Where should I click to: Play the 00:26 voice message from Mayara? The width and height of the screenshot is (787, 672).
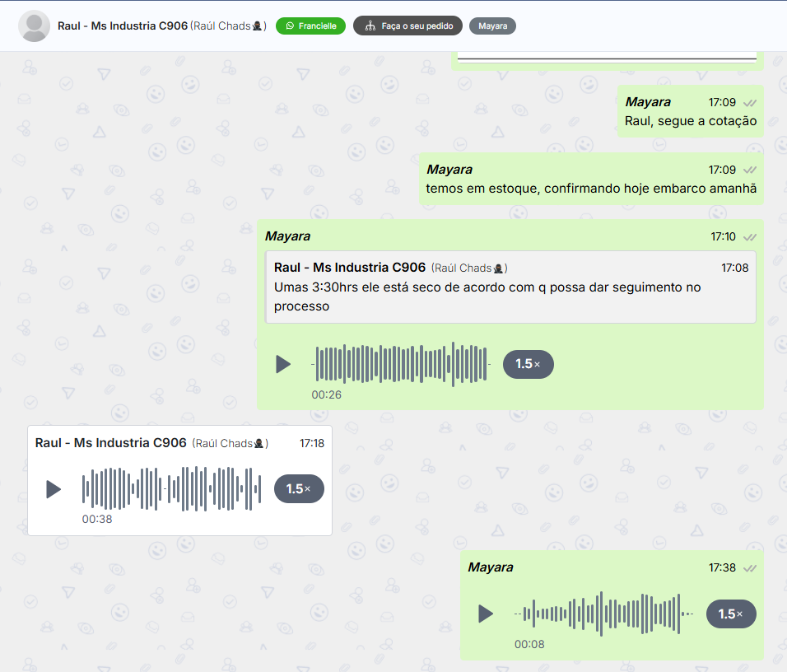pyautogui.click(x=283, y=364)
